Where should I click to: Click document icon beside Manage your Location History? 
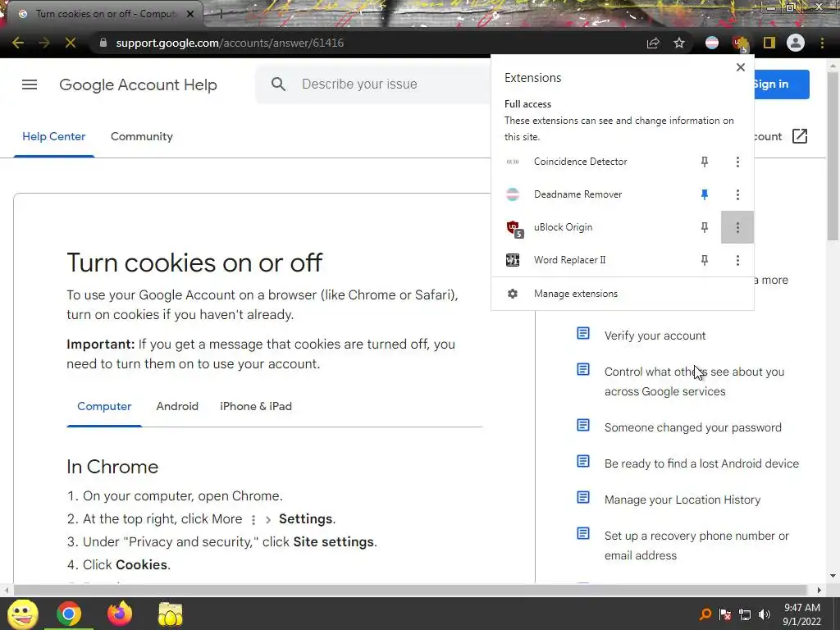click(x=583, y=498)
